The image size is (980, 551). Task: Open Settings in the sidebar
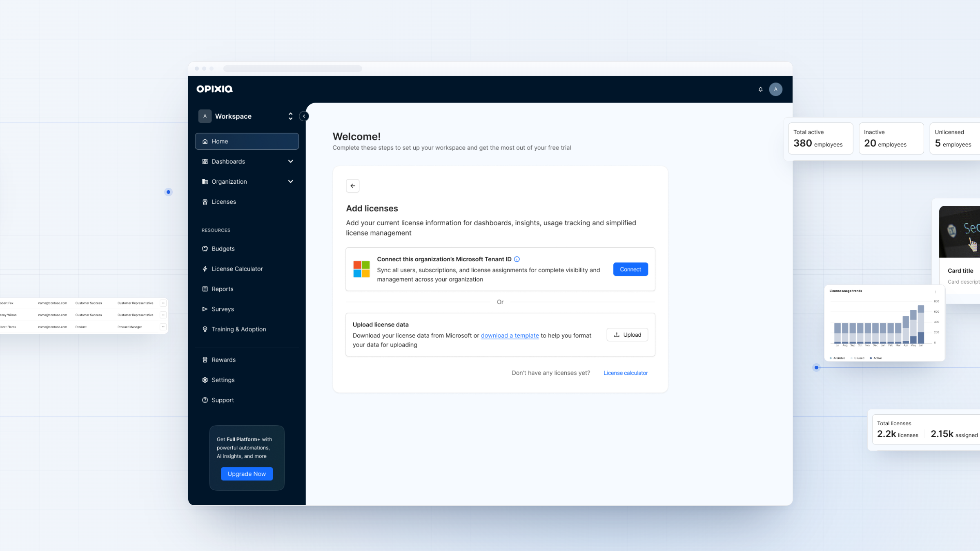247,380
